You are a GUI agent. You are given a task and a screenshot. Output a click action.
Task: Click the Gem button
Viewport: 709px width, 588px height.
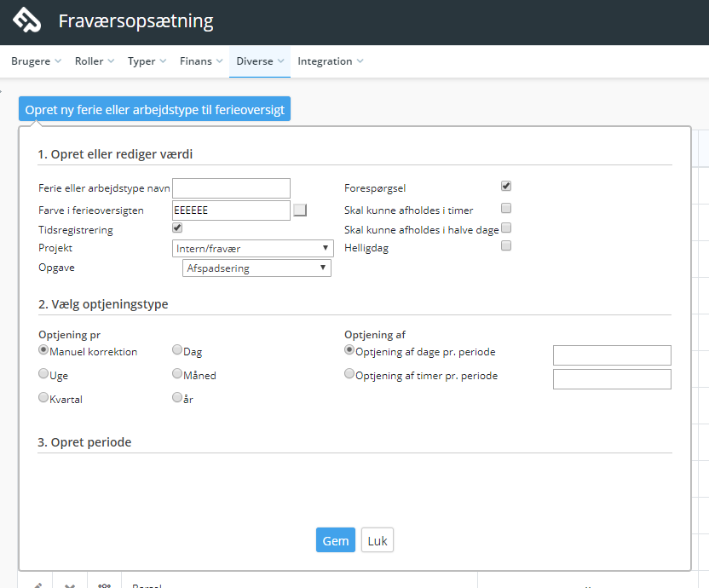point(336,540)
